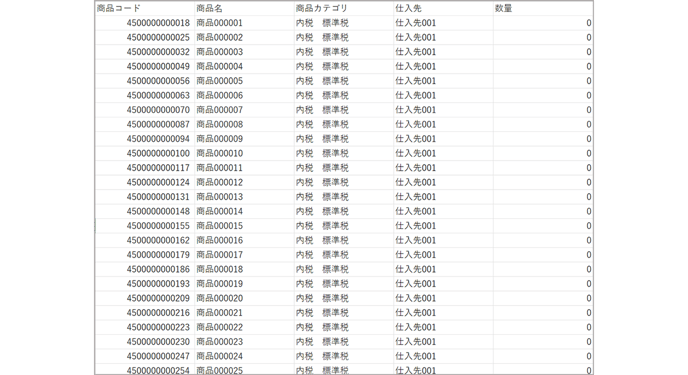Select product code 4500000000100
This screenshot has width=688, height=375.
pyautogui.click(x=145, y=153)
